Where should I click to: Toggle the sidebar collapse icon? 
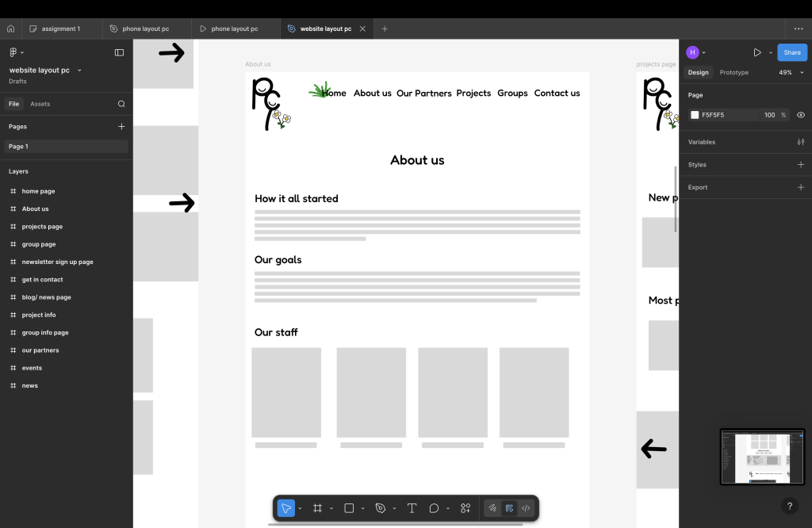pyautogui.click(x=119, y=52)
